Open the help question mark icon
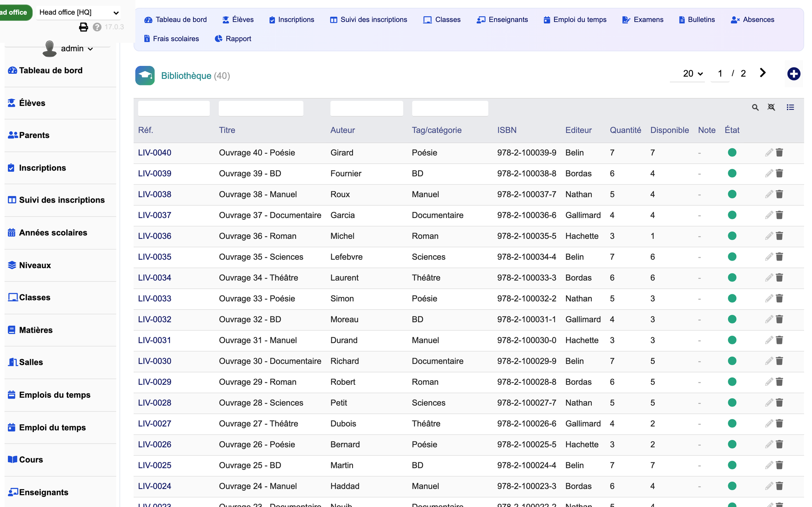The height and width of the screenshot is (507, 812). tap(97, 27)
